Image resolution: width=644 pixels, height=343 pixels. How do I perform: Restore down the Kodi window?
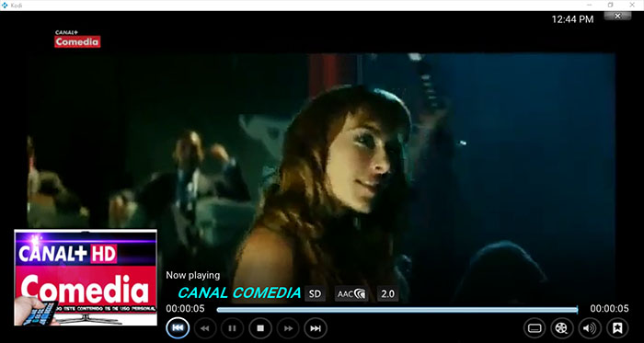pyautogui.click(x=610, y=5)
